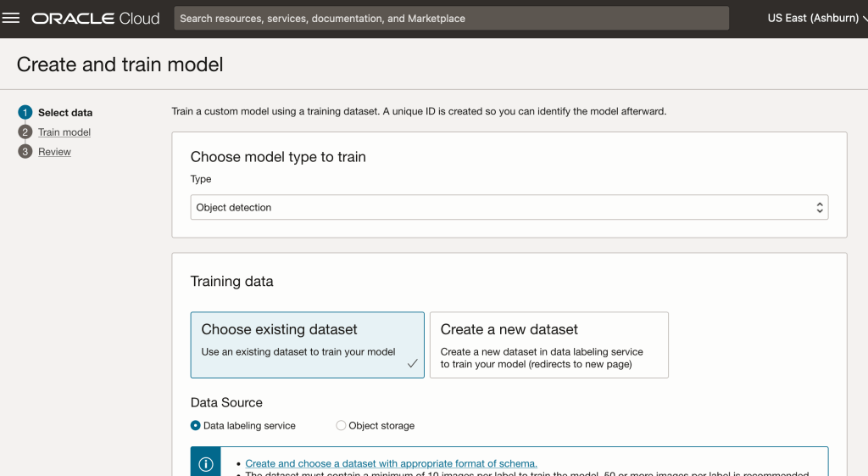Viewport: 868px width, 476px height.
Task: Click the step 2 numbered circle
Action: [25, 132]
